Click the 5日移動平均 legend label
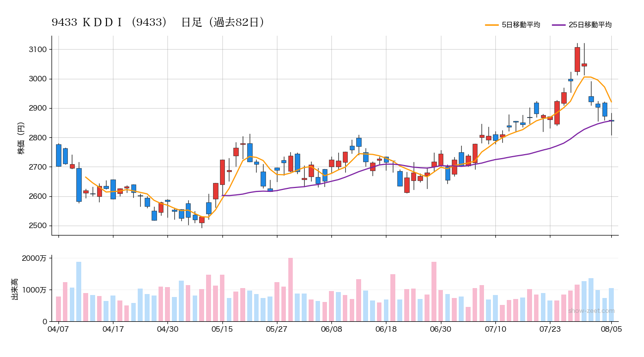 [521, 25]
